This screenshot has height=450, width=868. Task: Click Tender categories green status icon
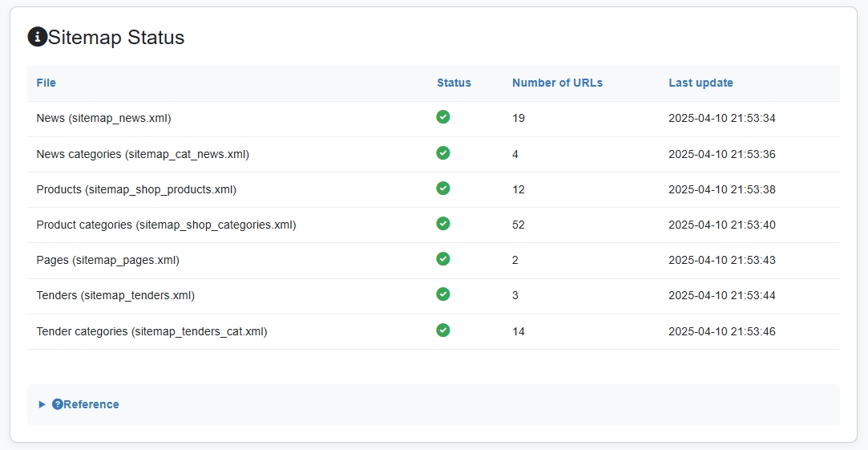coord(443,330)
